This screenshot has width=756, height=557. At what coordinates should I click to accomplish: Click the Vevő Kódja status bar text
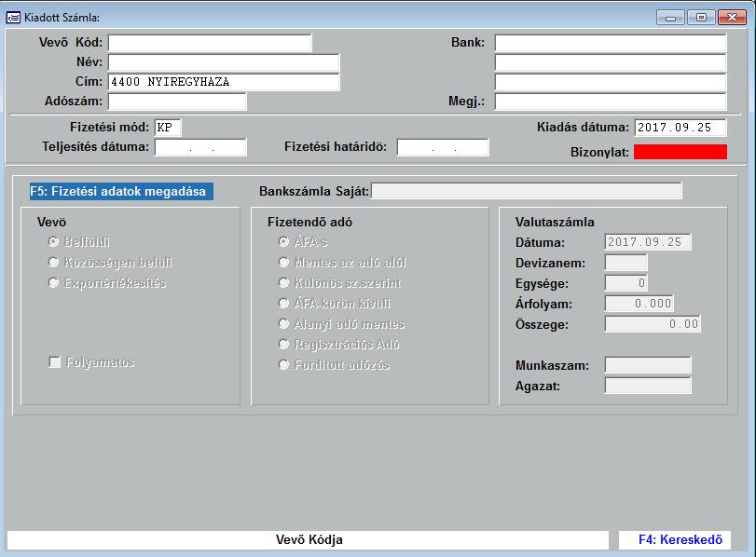click(x=309, y=539)
